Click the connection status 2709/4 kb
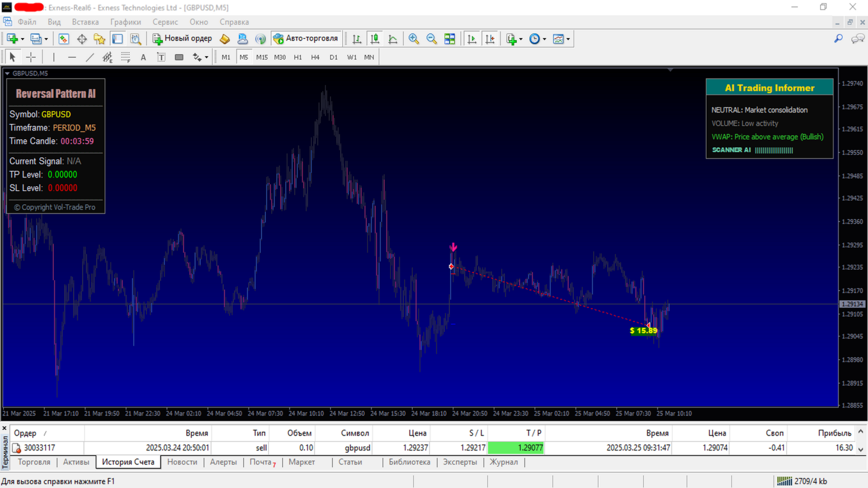 tap(802, 481)
